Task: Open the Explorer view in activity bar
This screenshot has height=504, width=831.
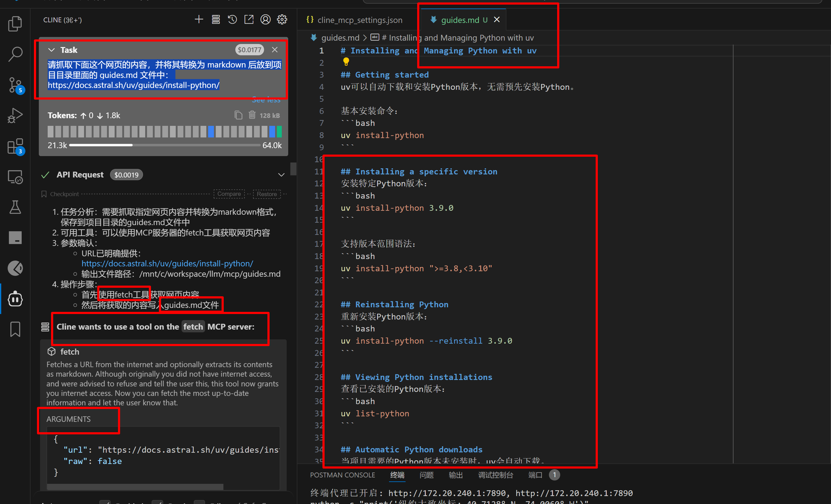Action: coord(15,24)
